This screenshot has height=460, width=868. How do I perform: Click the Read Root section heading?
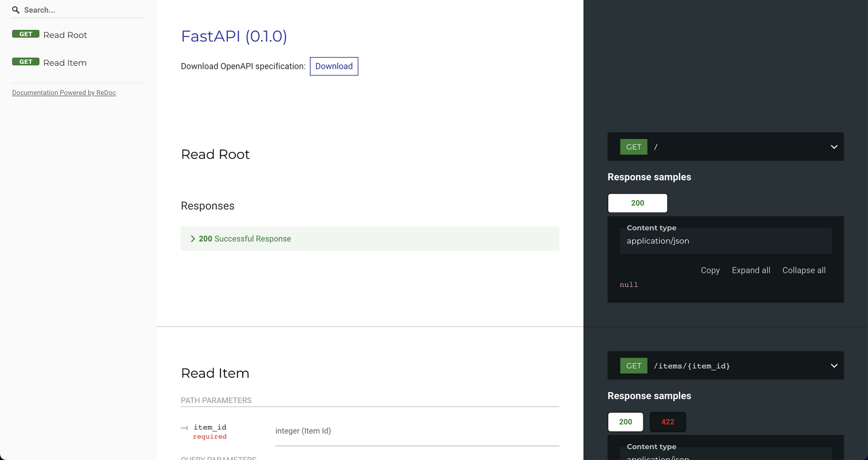click(x=215, y=154)
